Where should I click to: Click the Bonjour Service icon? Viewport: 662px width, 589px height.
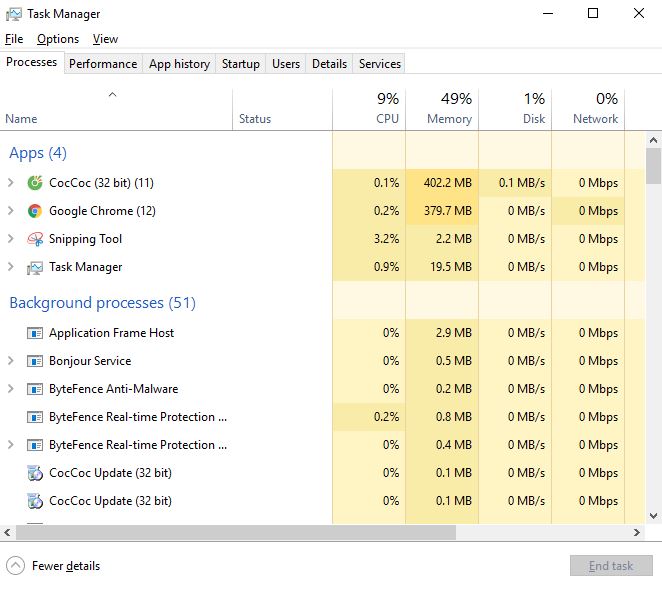pos(34,361)
